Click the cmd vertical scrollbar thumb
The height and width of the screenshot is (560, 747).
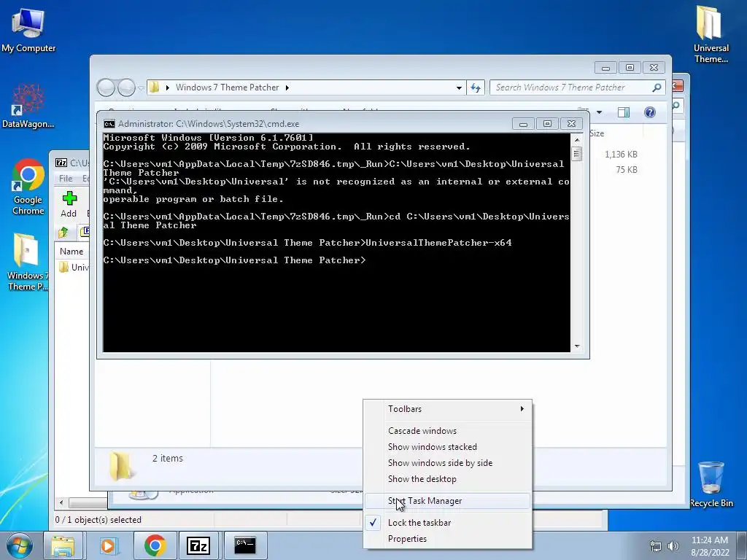coord(577,154)
